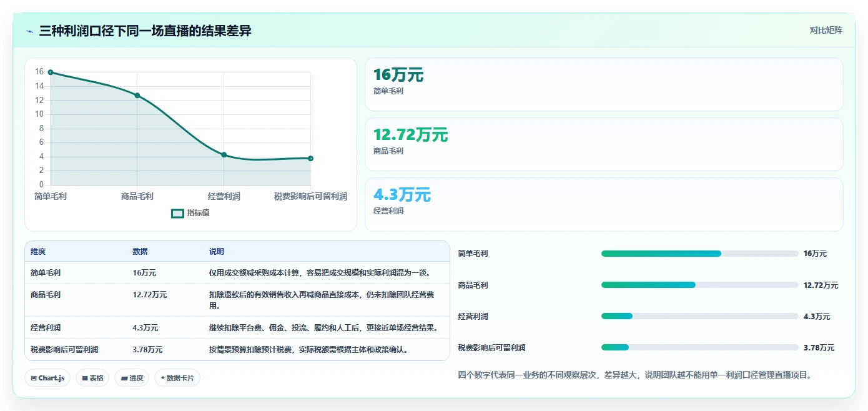Click the 对比矩阵 label in header
The height and width of the screenshot is (411, 868).
[826, 30]
